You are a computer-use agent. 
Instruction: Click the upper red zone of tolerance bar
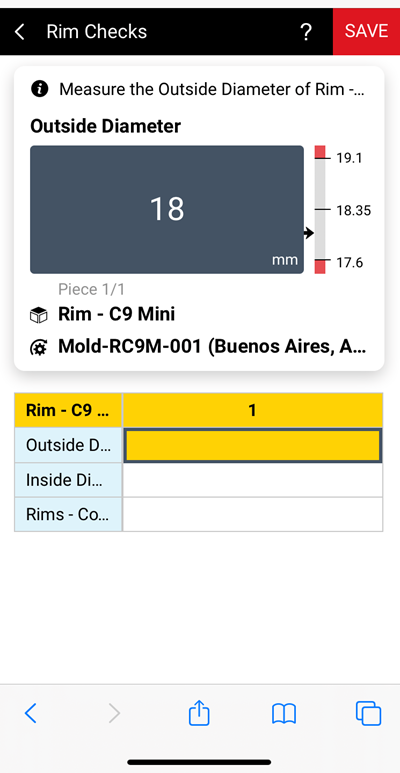pos(320,151)
